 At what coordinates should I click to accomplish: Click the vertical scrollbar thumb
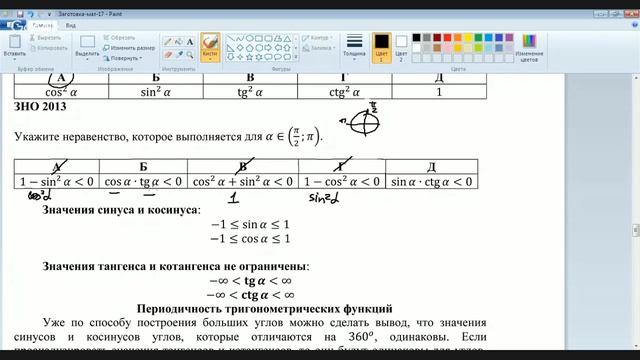tap(636, 230)
